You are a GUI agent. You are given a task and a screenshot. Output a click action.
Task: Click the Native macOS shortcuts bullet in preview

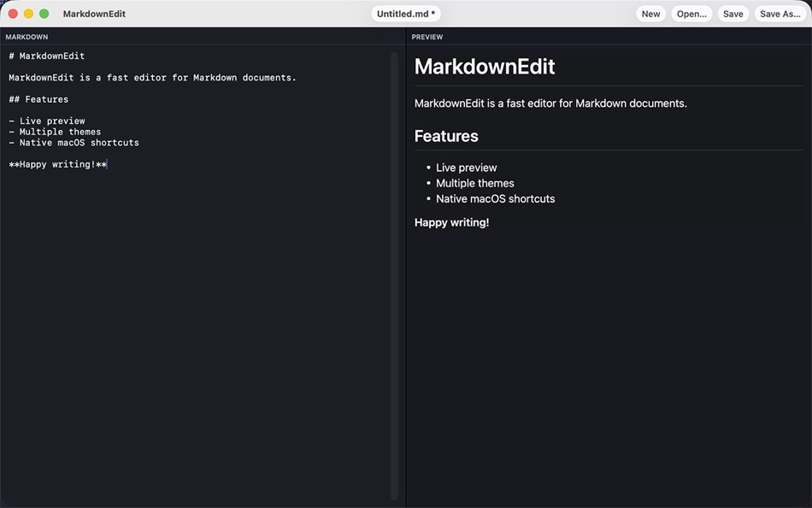click(495, 198)
